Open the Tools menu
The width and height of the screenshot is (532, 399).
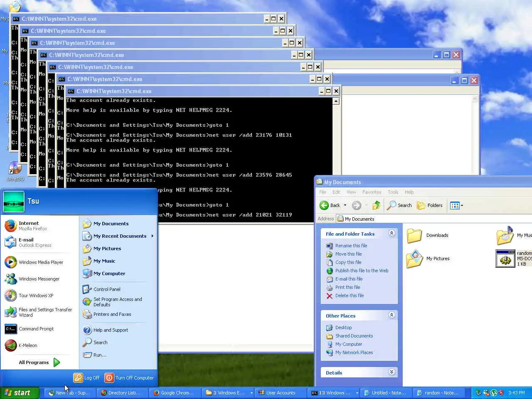[393, 192]
